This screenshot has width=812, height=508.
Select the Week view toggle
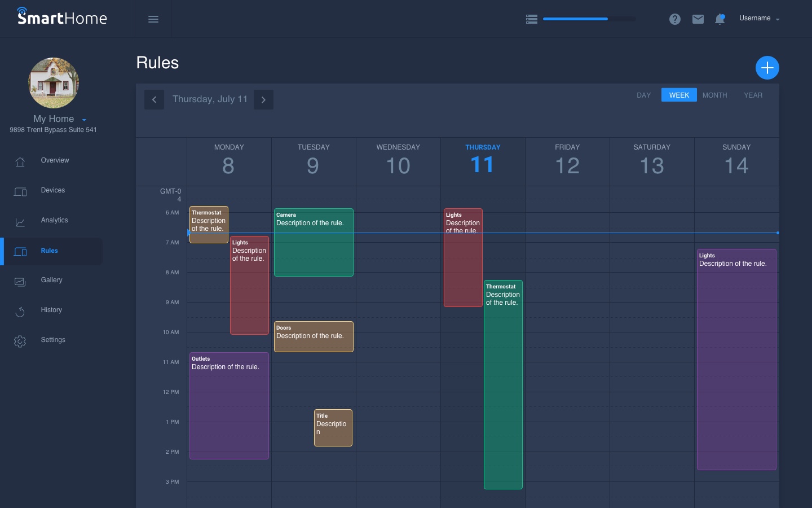(x=679, y=95)
